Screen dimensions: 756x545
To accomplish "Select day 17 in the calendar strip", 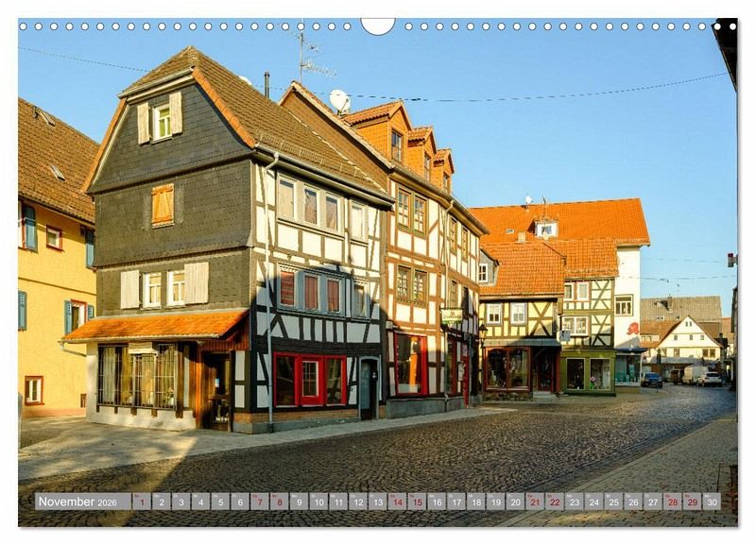I will [456, 502].
